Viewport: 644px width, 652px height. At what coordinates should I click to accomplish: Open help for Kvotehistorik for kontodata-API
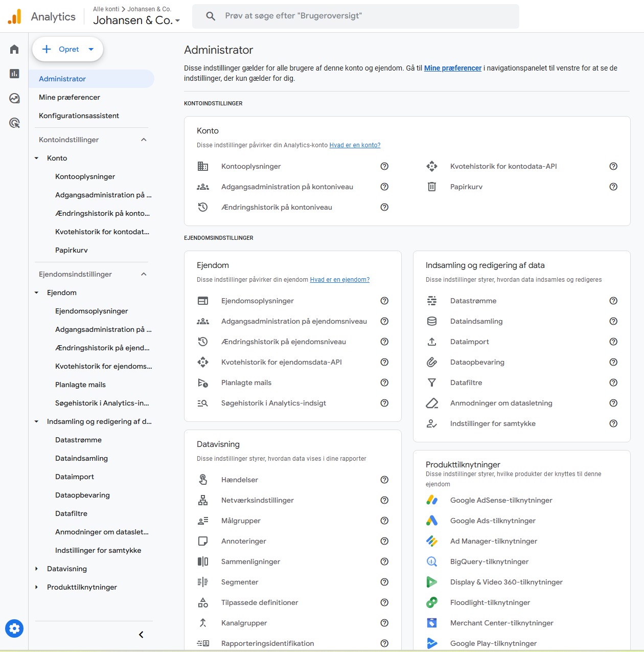tap(613, 166)
